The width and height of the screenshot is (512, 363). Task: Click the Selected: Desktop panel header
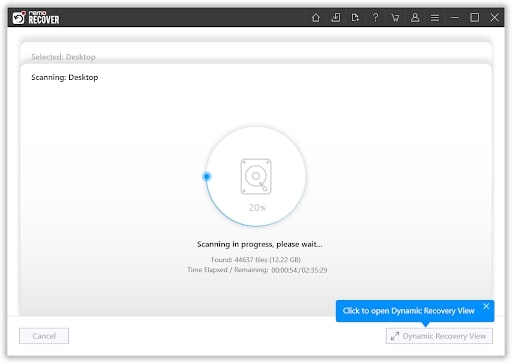click(x=63, y=57)
